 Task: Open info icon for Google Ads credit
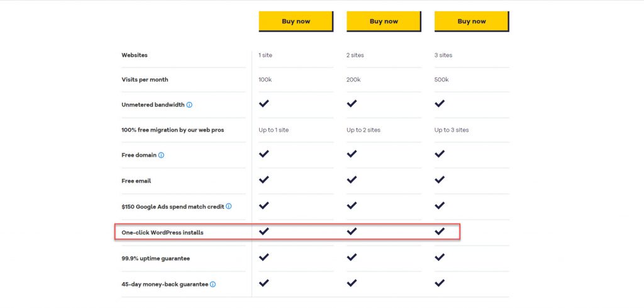229,207
